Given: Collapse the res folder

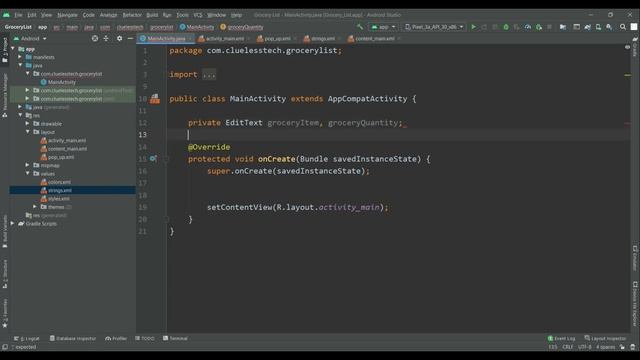Looking at the screenshot, I should (20, 116).
